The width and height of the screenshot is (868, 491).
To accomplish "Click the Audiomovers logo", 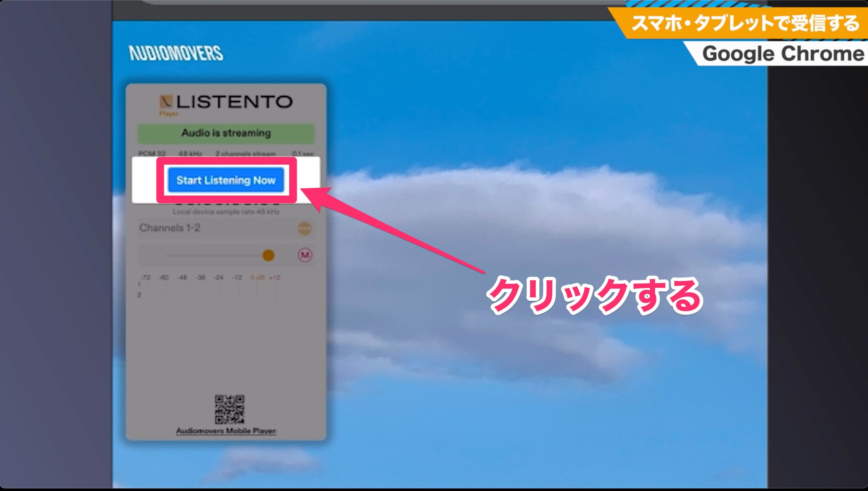I will [x=176, y=53].
